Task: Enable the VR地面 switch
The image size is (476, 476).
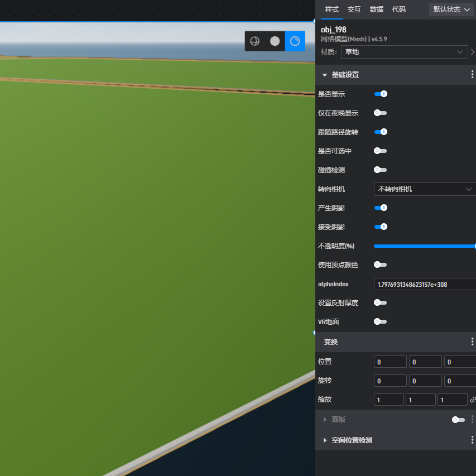Action: pos(381,321)
